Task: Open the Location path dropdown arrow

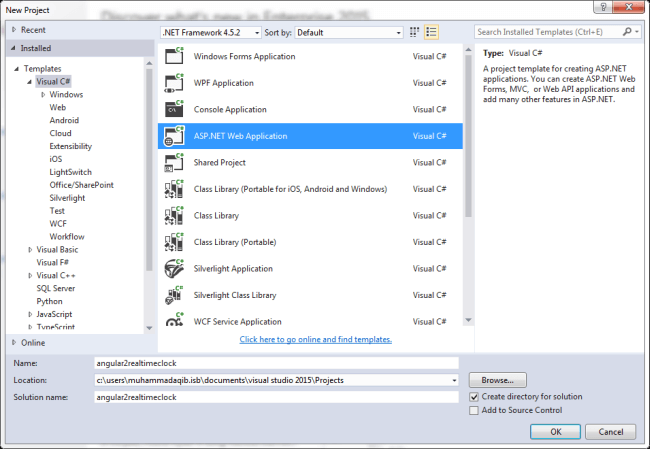Action: (454, 380)
